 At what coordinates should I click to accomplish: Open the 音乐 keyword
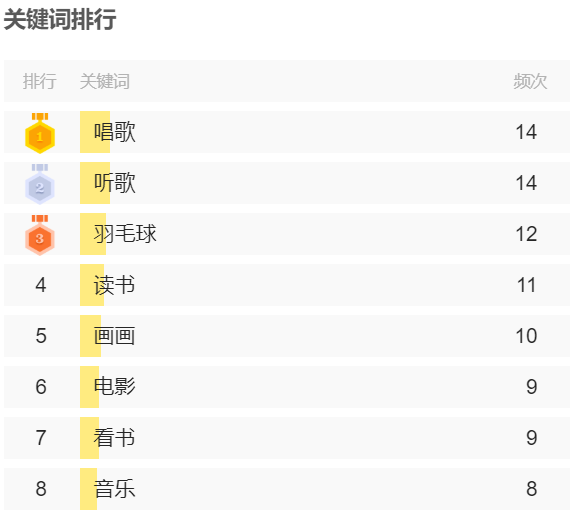tap(115, 489)
